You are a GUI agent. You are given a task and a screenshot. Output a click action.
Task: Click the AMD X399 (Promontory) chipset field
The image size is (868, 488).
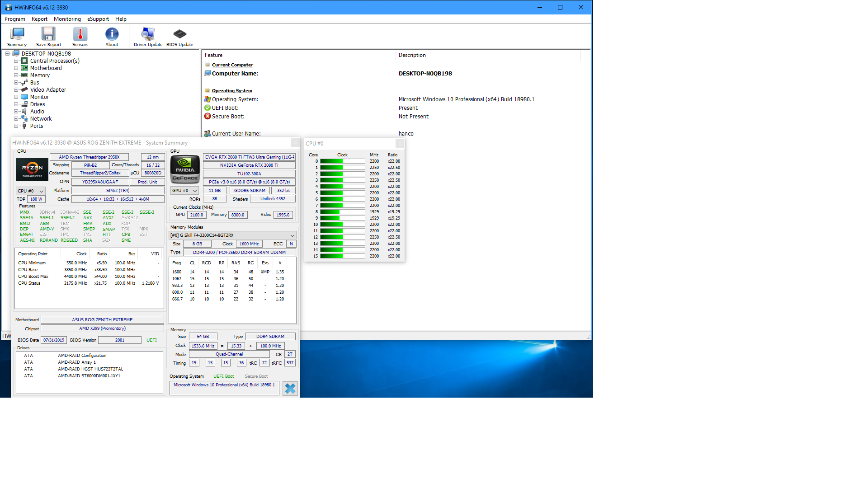tap(102, 328)
